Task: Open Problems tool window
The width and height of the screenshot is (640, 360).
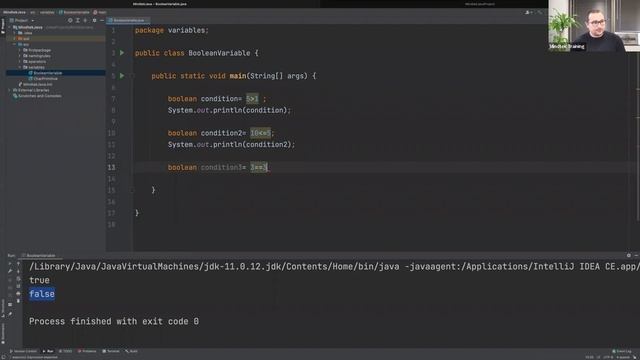Action: pos(87,351)
